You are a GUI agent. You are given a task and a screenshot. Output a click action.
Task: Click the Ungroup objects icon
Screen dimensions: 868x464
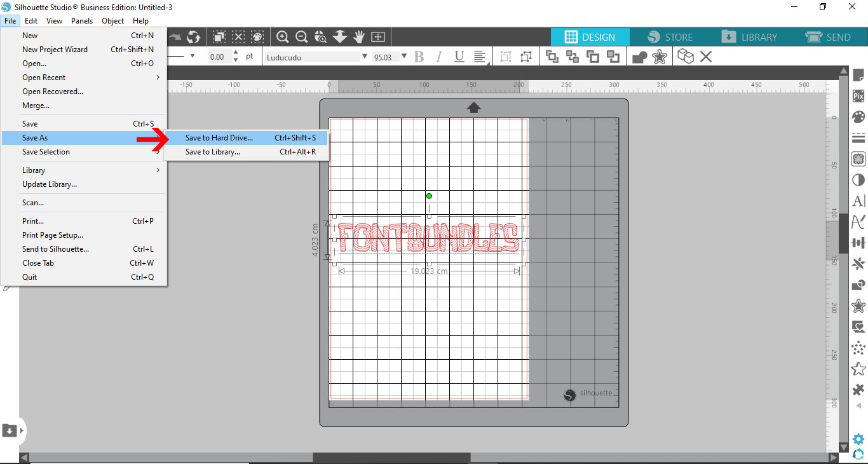pos(526,57)
